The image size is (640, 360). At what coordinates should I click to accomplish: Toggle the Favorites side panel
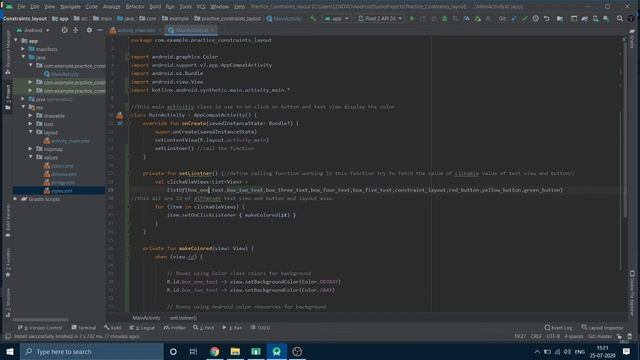point(8,263)
